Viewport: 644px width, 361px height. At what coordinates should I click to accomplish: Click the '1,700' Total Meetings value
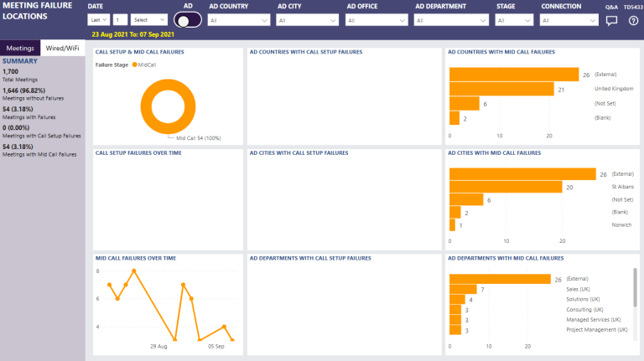(10, 71)
